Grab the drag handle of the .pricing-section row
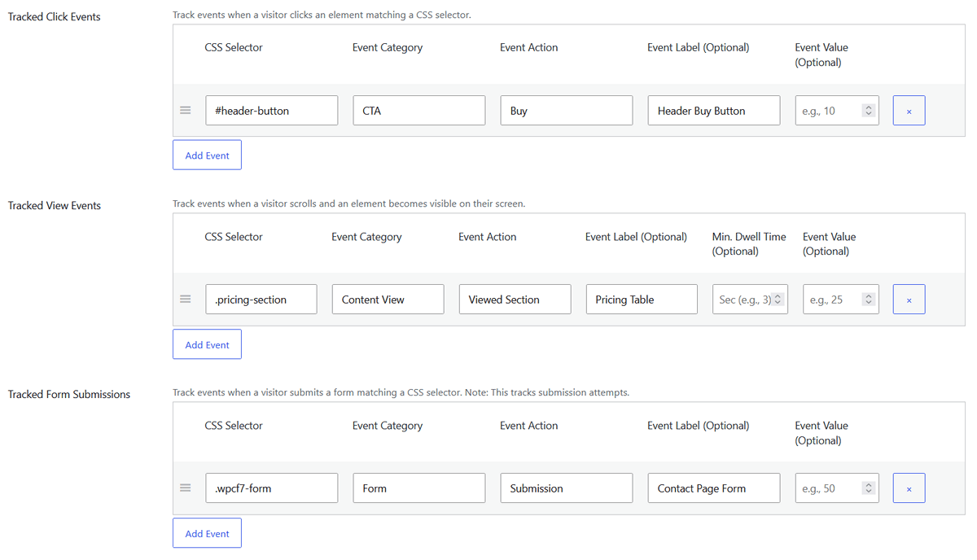Image resolution: width=977 pixels, height=560 pixels. pos(186,300)
